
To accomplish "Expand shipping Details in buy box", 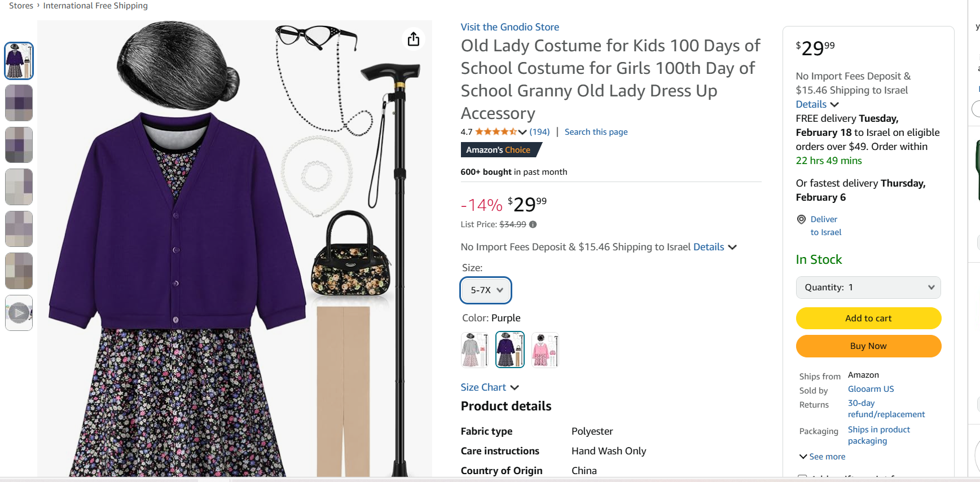I will 817,104.
